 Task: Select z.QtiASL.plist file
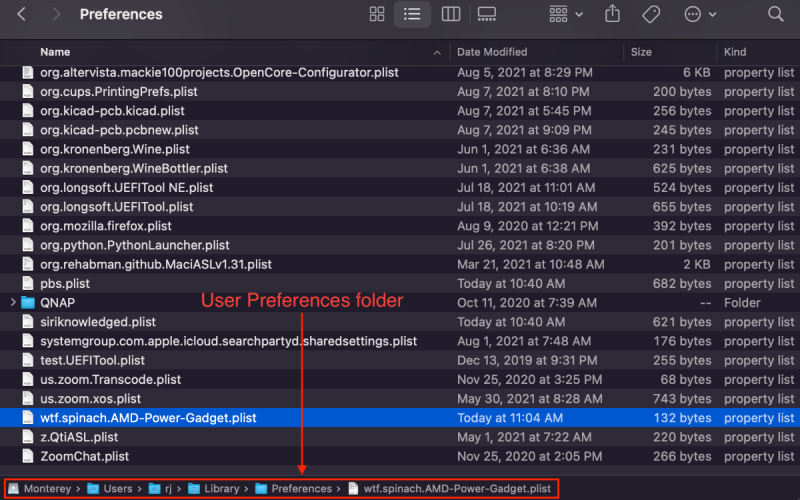[x=79, y=437]
